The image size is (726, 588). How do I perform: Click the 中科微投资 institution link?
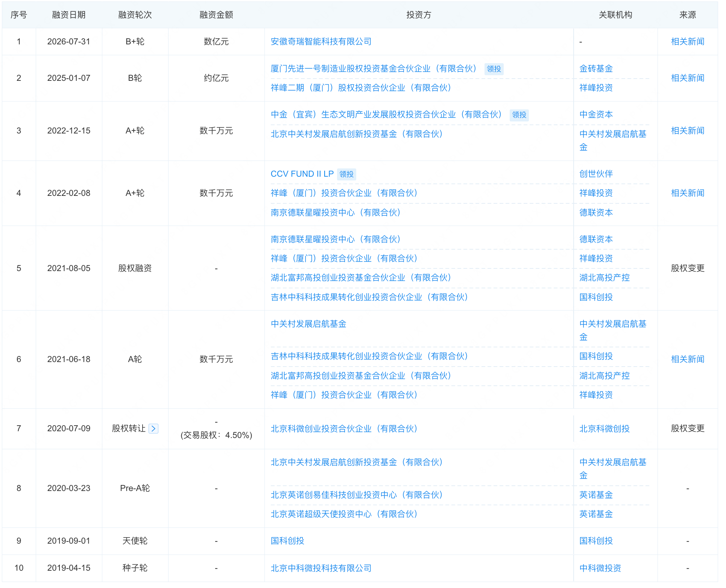point(600,568)
